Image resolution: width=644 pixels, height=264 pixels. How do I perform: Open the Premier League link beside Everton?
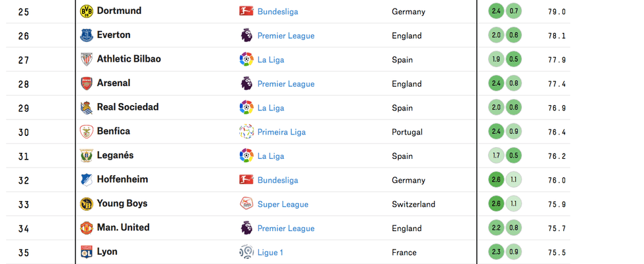point(286,36)
